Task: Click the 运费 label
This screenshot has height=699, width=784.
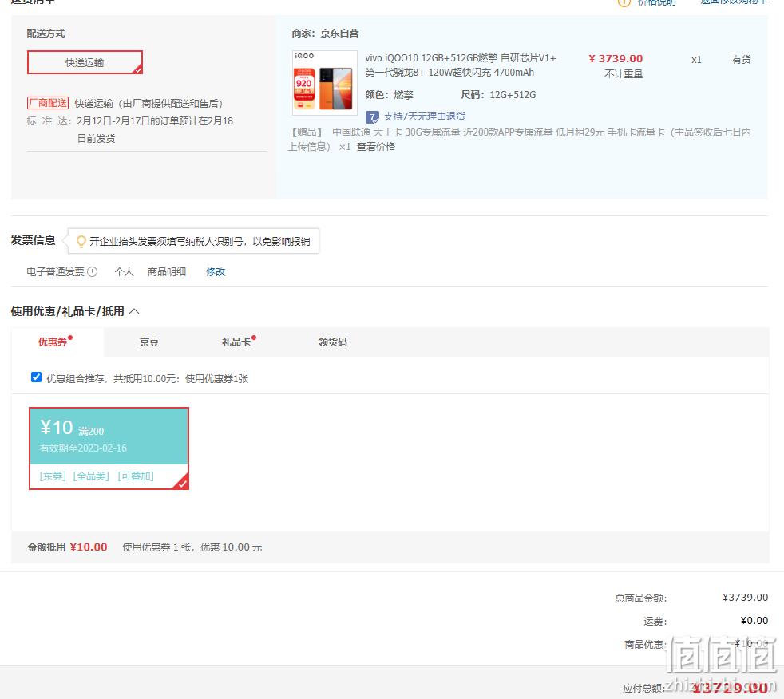Action: pyautogui.click(x=655, y=622)
